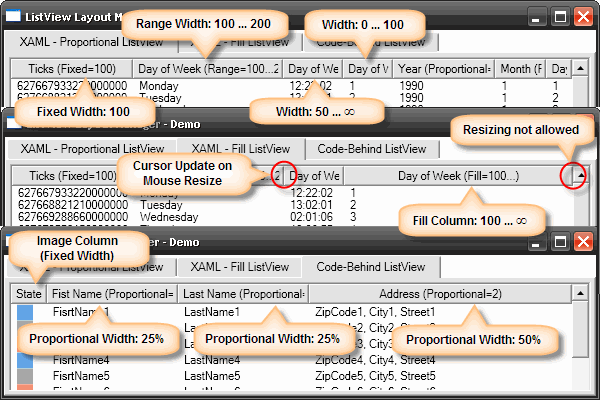Close the middle Demo window with Fill column
This screenshot has height=400, width=600.
click(x=583, y=125)
